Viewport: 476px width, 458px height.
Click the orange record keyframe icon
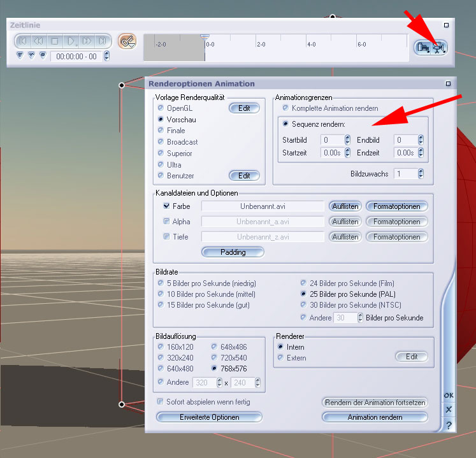coord(127,41)
